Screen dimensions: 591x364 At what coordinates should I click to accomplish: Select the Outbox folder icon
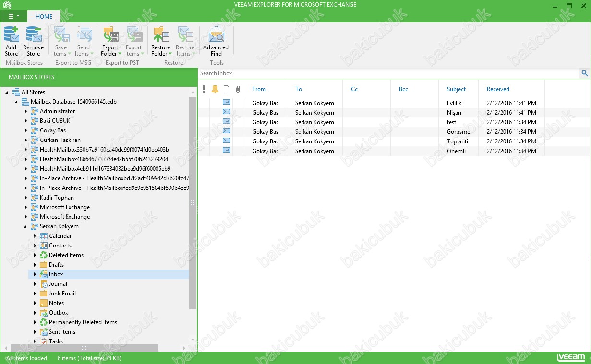tap(44, 313)
